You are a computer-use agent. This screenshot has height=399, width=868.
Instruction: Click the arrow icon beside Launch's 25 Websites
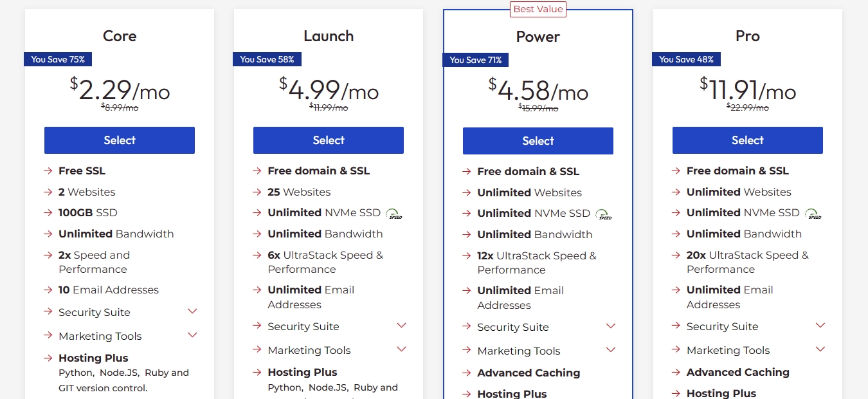257,192
